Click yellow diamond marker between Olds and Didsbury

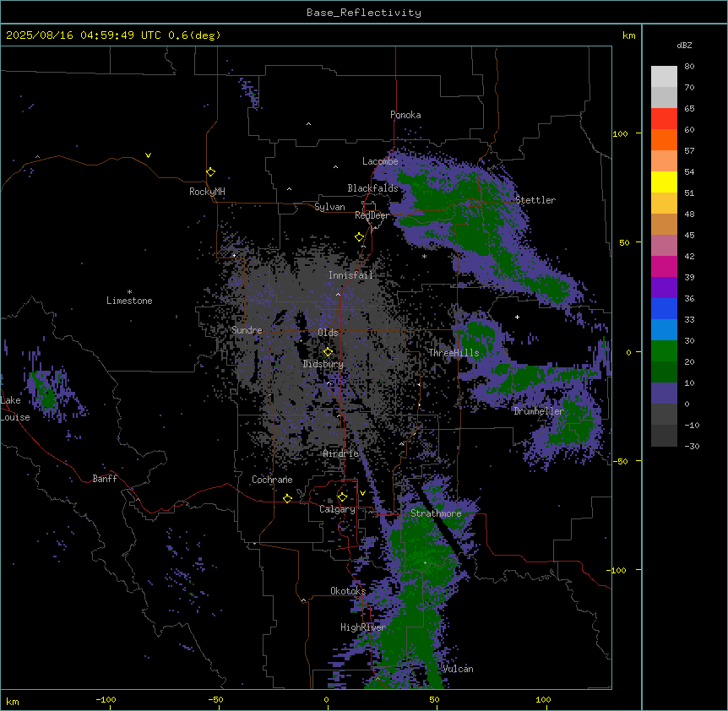click(x=329, y=352)
